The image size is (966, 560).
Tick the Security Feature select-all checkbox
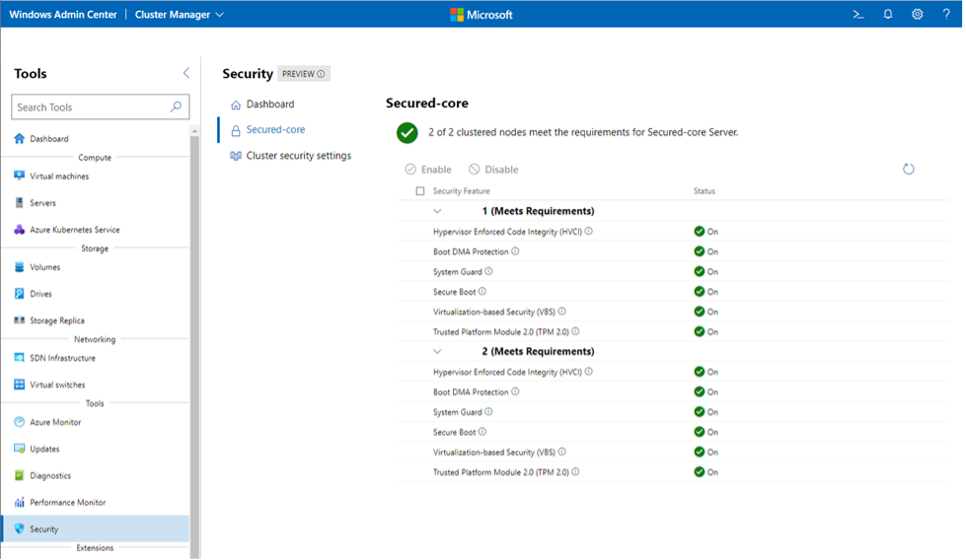coord(420,190)
